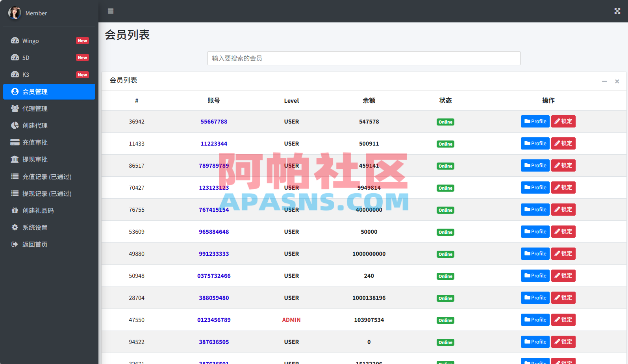Image resolution: width=628 pixels, height=364 pixels.
Task: Open Profile for account 55667788
Action: pos(535,122)
